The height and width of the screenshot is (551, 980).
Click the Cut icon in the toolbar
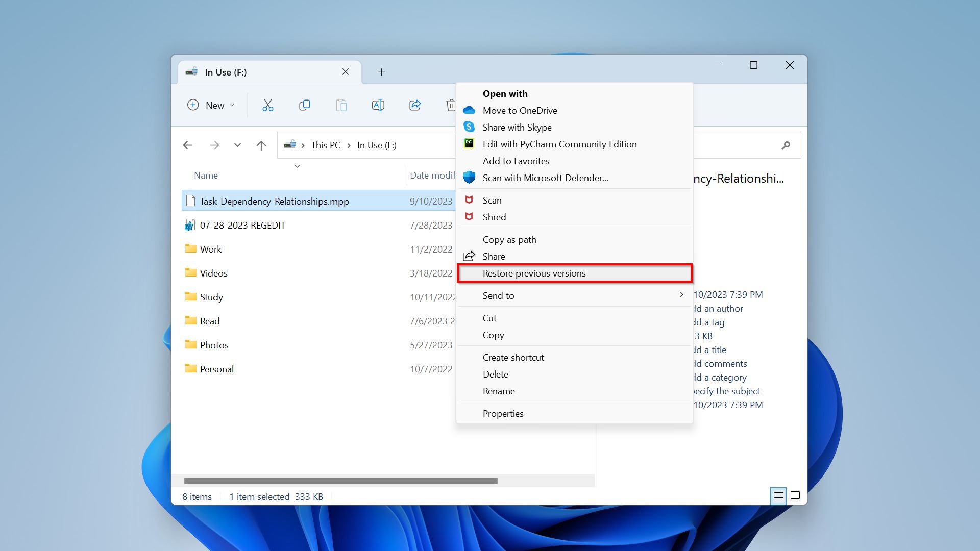point(268,105)
